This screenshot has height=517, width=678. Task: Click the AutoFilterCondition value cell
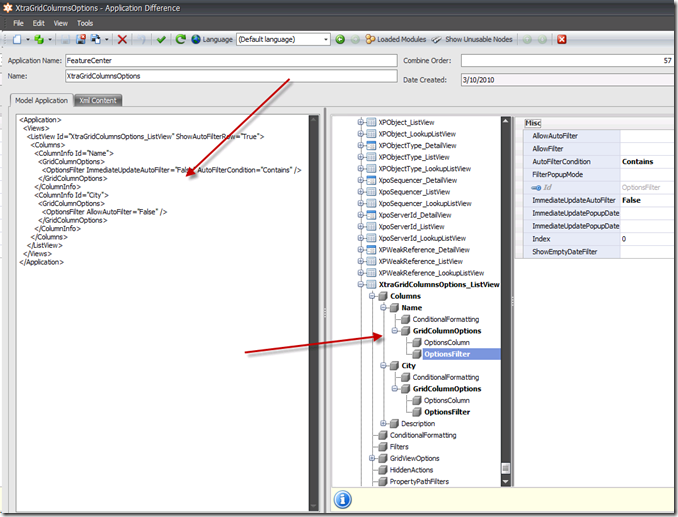click(644, 161)
